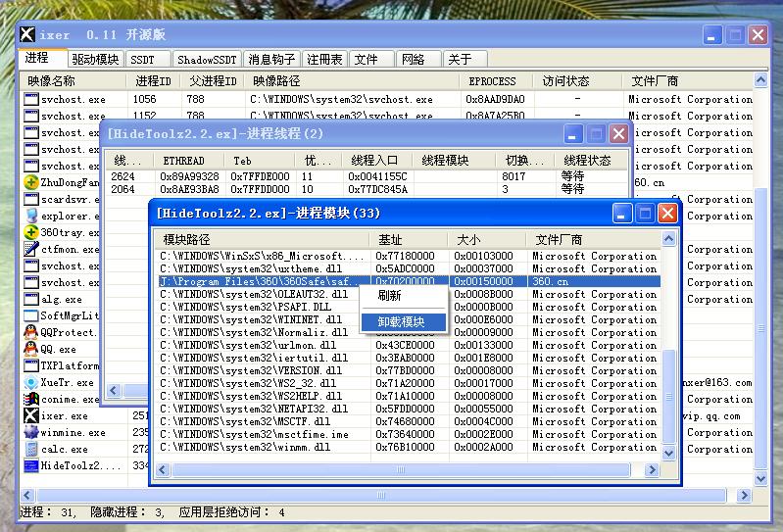783x532 pixels.
Task: Click main window horizontal scroll left arrow
Action: point(27,495)
